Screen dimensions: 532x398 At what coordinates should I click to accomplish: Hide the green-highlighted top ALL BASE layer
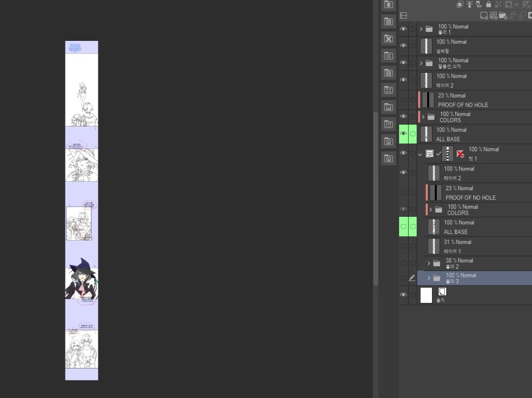(x=403, y=133)
